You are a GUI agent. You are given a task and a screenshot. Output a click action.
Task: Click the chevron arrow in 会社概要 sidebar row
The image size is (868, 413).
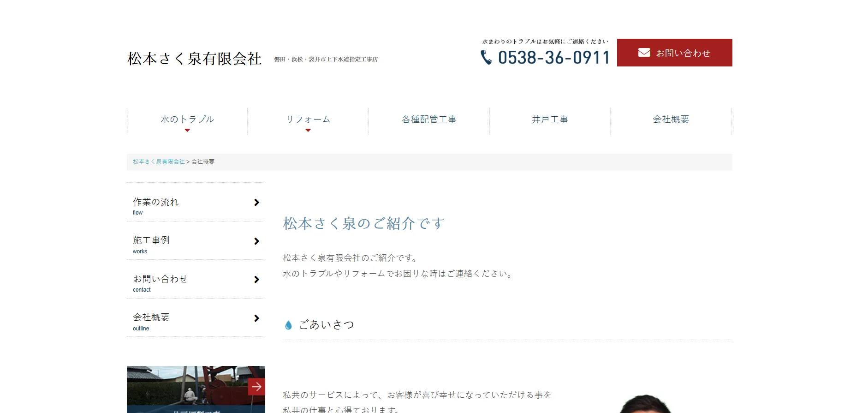tap(257, 318)
